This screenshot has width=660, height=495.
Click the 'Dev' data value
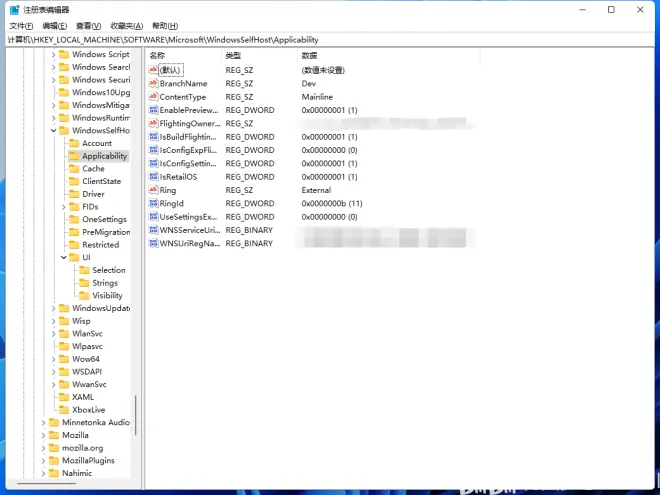click(309, 83)
